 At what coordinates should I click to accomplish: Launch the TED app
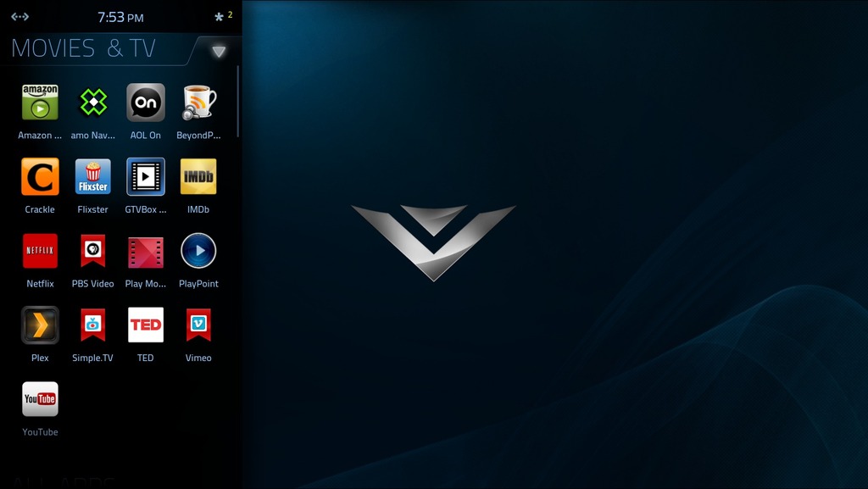[x=146, y=325]
